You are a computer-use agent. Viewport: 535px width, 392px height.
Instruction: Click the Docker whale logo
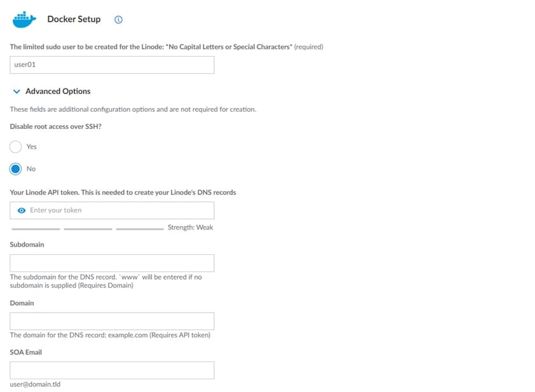[25, 19]
